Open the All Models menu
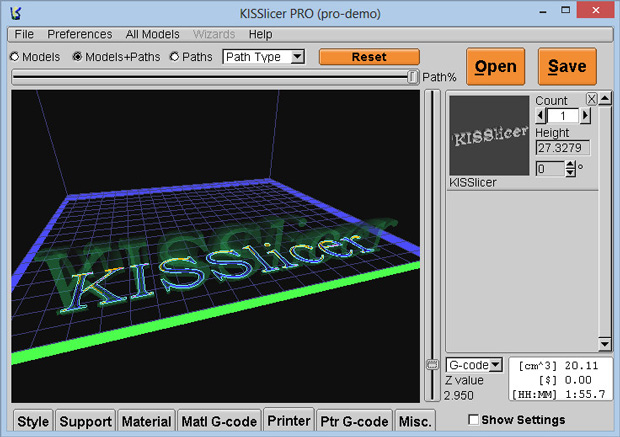This screenshot has height=437, width=620. [x=152, y=34]
